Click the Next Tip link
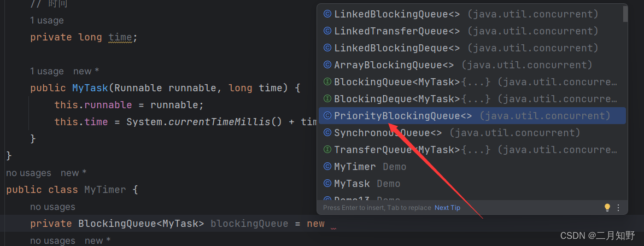Screen dimensions: 644x246 [x=447, y=208]
